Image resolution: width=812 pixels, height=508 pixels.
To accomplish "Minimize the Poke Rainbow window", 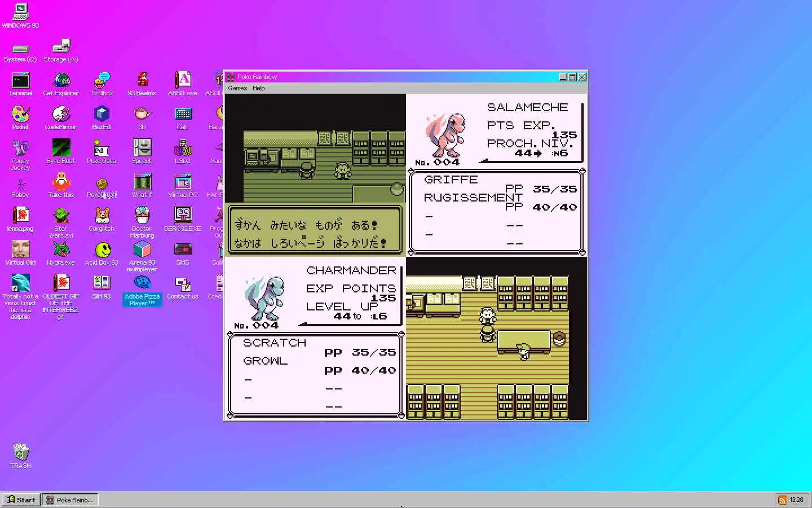I will tap(563, 77).
